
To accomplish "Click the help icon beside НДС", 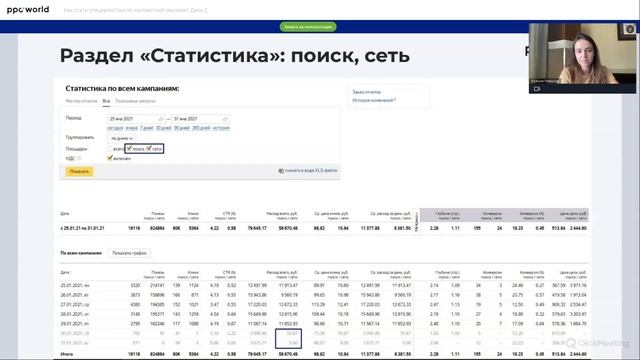I will click(x=79, y=158).
